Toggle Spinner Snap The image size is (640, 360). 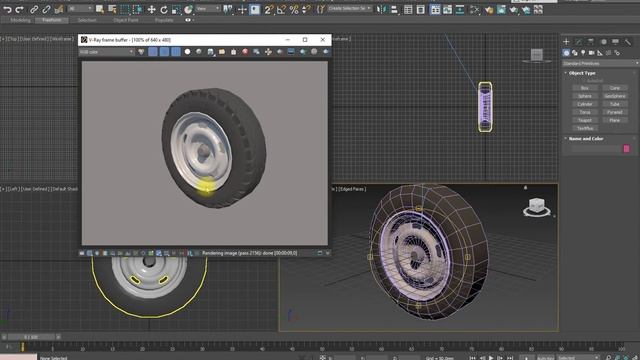point(306,9)
